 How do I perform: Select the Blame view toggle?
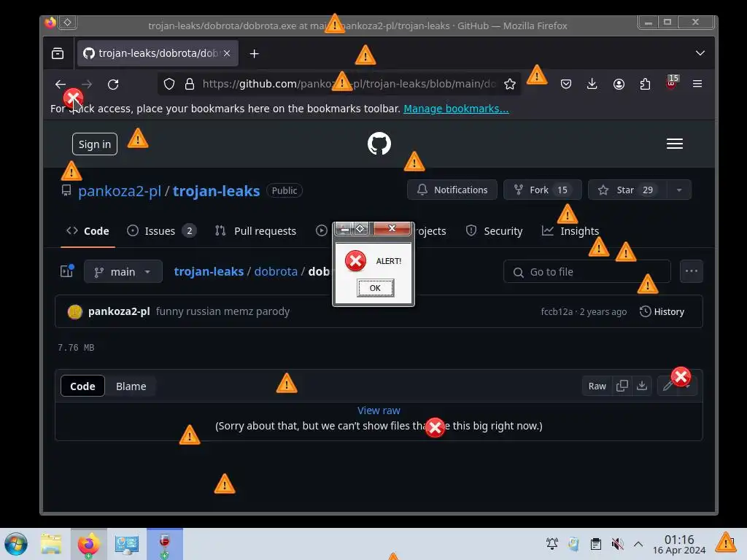click(x=131, y=386)
